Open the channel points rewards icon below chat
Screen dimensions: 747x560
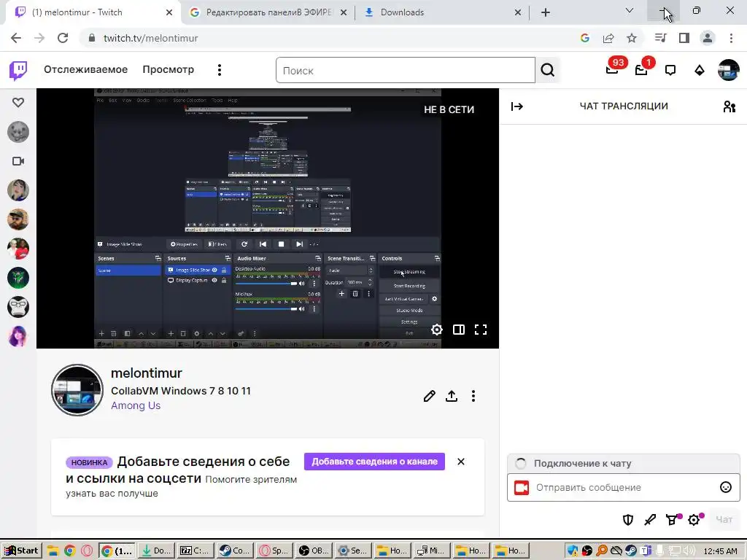pos(672,519)
